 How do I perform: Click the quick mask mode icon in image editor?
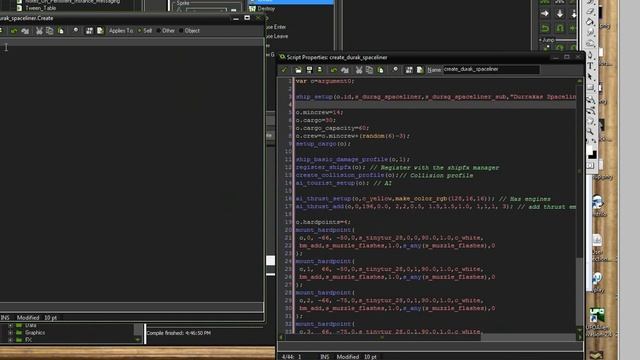point(590,165)
